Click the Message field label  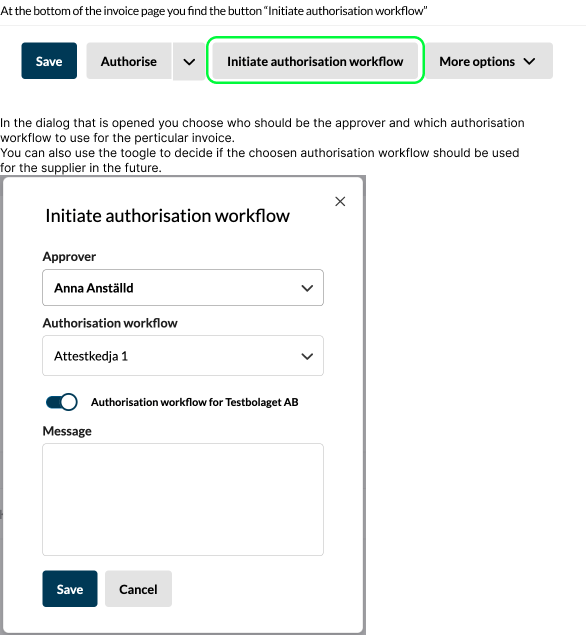pyautogui.click(x=67, y=431)
